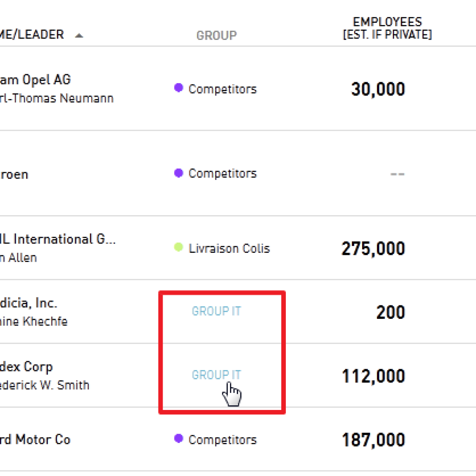Open the Adam Opel AG company name

point(35,80)
